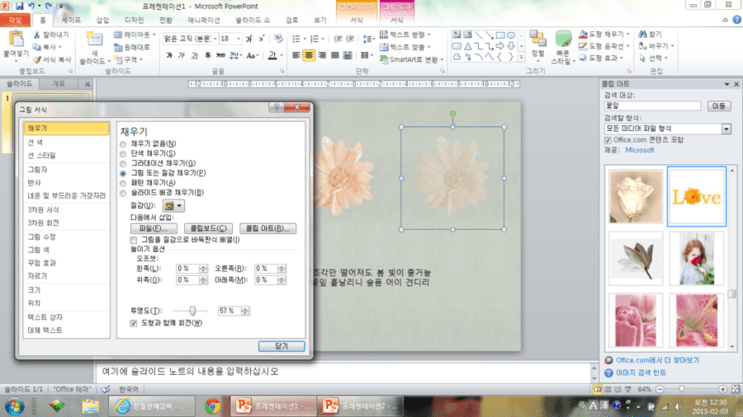Viewport: 743px width, 417px height.
Task: Toggle Office.com 콘텐츠 포함 checkbox
Action: tap(608, 140)
